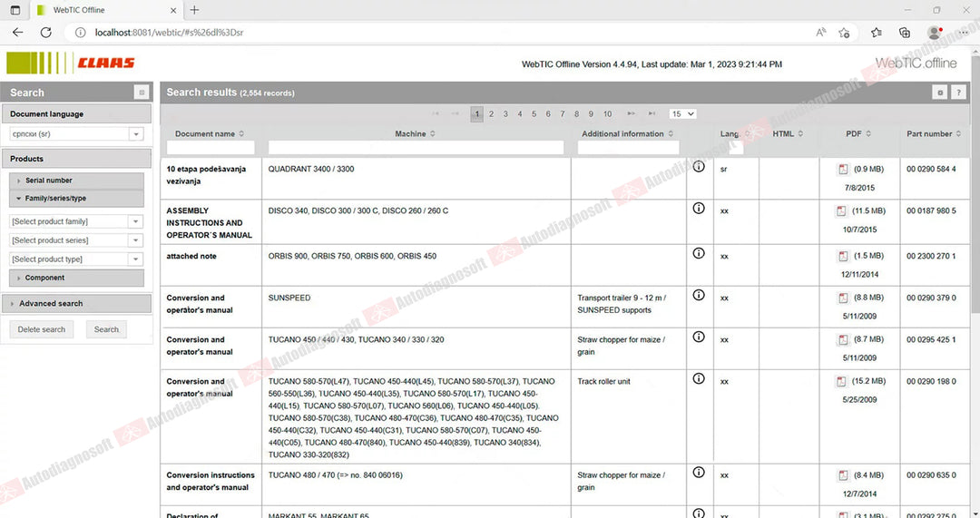Go to results page 10
The image size is (980, 518).
pos(607,113)
